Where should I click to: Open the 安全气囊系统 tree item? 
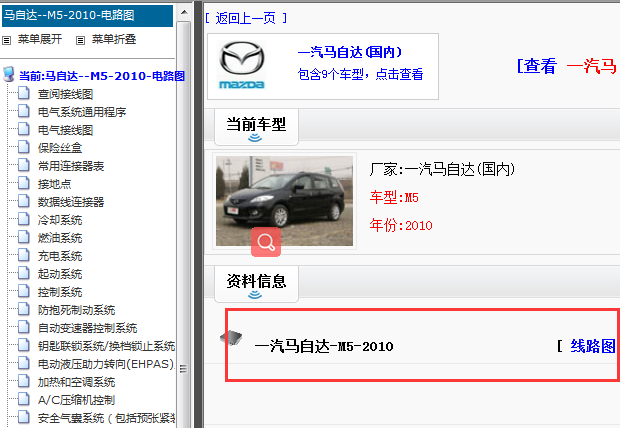tap(106, 418)
